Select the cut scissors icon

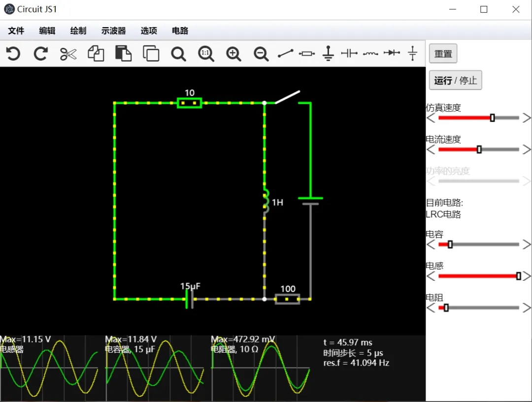tap(68, 54)
